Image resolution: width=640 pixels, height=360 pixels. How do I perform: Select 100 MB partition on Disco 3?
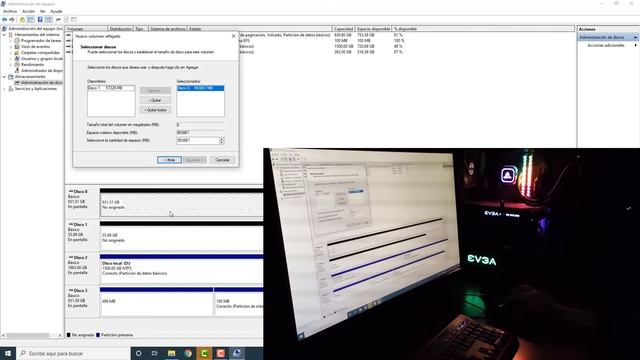pyautogui.click(x=239, y=304)
